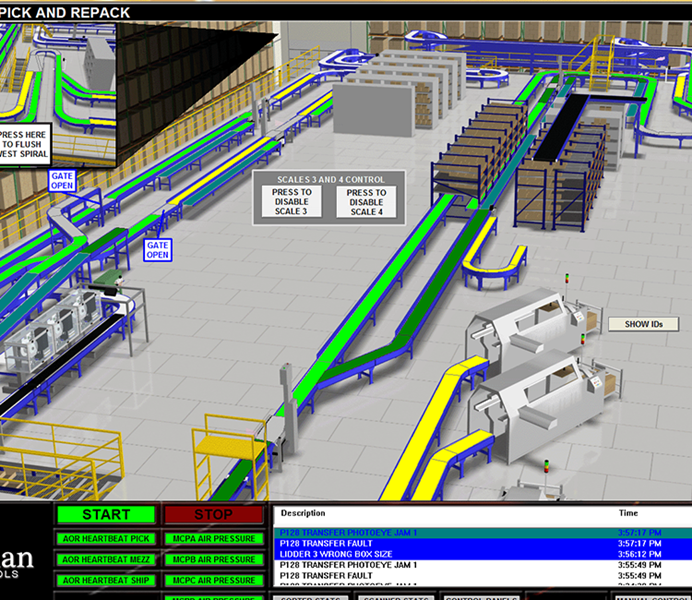Select the yellow conveyor curving into upper lidder
Image resolution: width=692 pixels, height=600 pixels.
(x=430, y=430)
